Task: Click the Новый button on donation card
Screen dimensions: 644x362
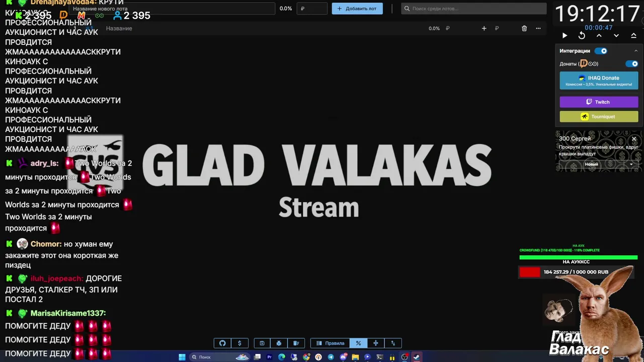Action: (591, 164)
